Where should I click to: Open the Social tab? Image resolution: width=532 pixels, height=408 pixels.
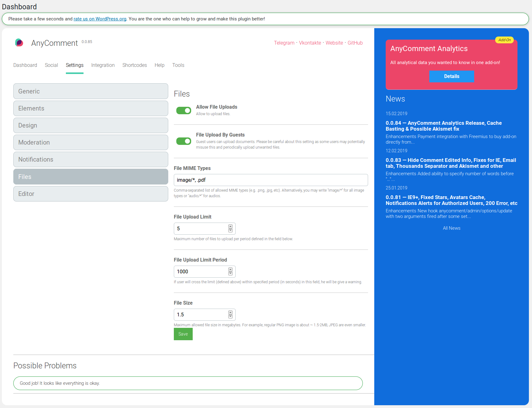(x=51, y=65)
